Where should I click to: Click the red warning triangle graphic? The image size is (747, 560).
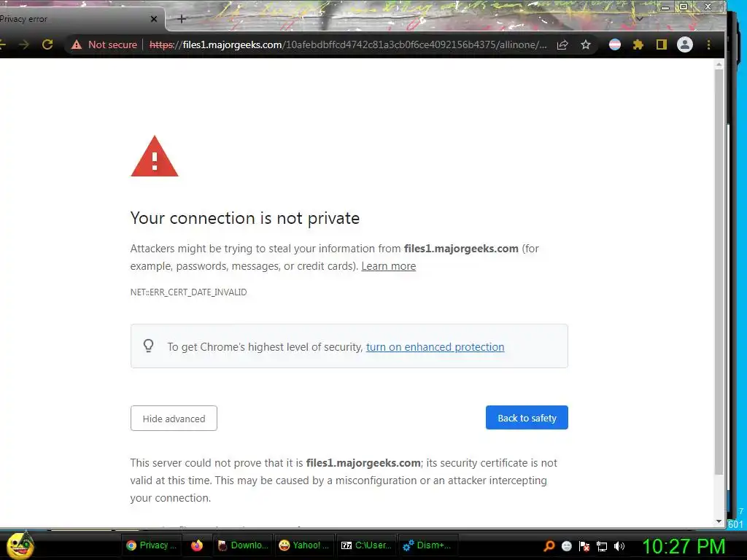[155, 156]
